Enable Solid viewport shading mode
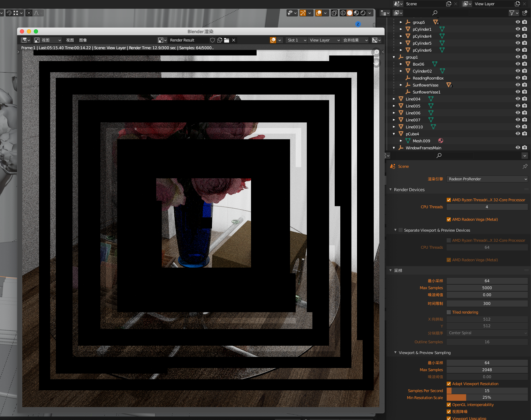The width and height of the screenshot is (531, 420). [x=350, y=13]
